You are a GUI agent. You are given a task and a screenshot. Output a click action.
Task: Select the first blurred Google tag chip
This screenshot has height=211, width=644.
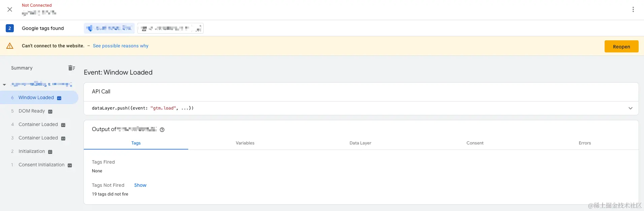tap(109, 28)
